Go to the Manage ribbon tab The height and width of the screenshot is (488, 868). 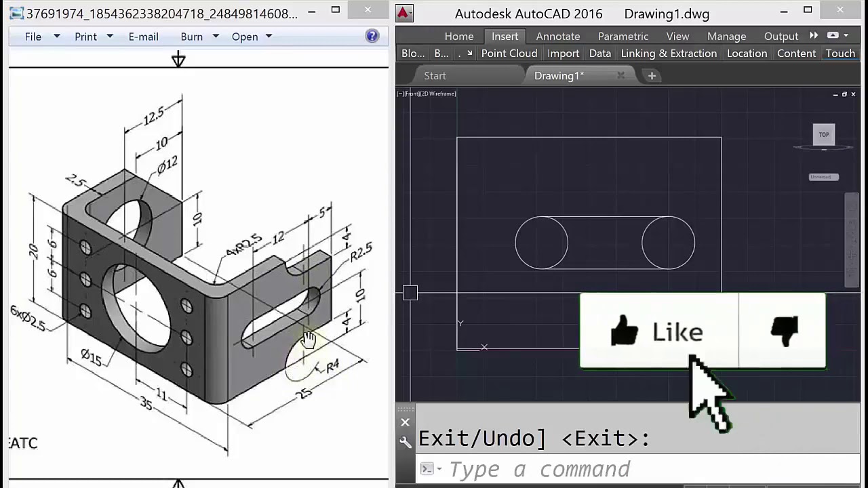click(x=726, y=36)
